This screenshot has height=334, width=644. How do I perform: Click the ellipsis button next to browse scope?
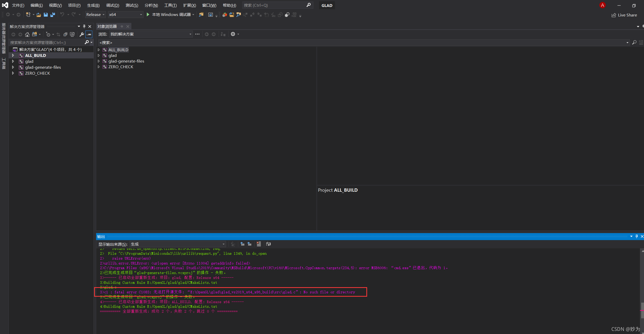tap(197, 34)
